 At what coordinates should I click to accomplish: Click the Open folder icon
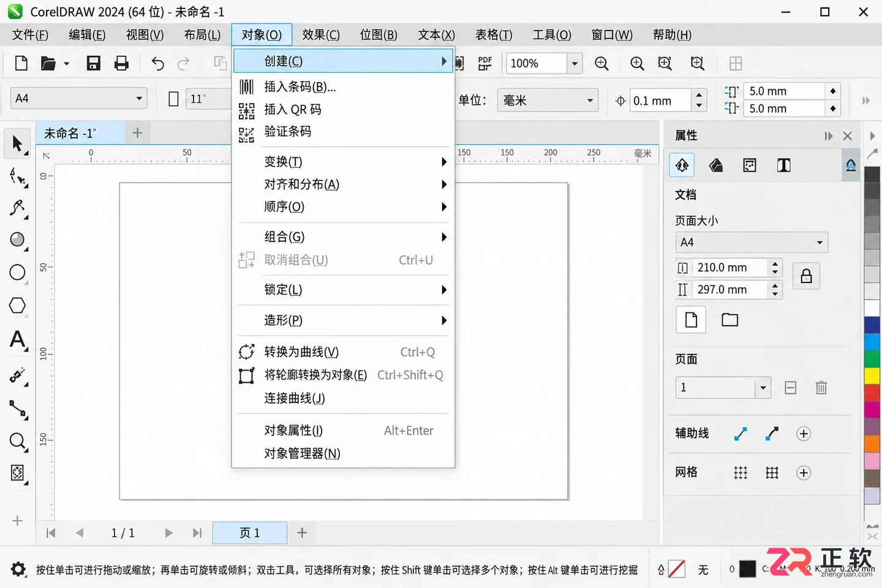tap(48, 63)
